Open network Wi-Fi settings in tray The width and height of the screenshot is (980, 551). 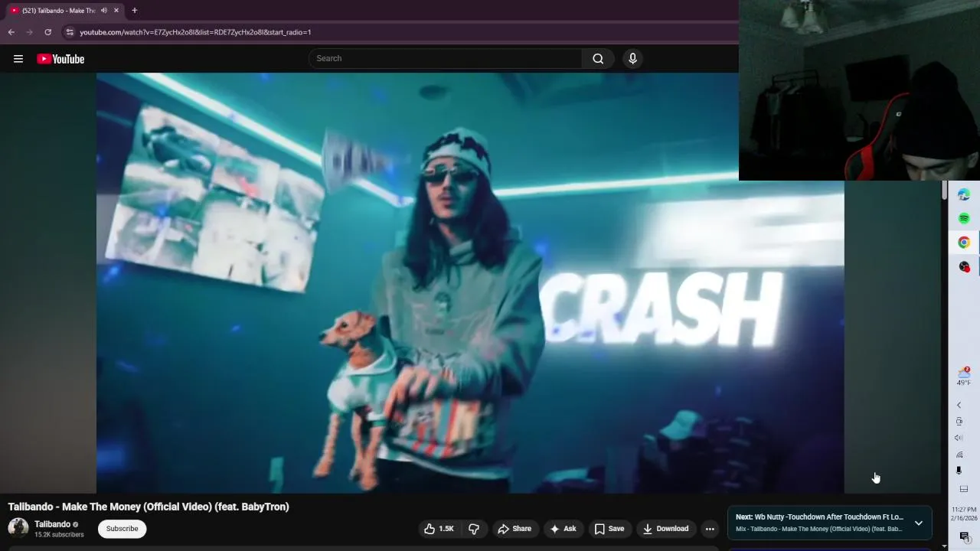[959, 455]
